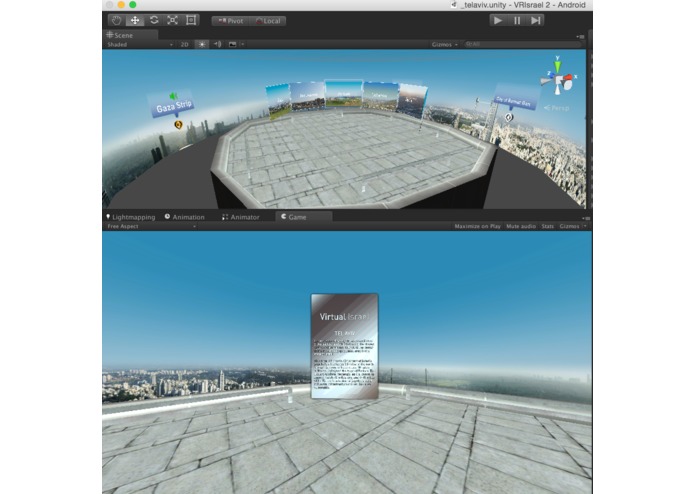
Task: Switch to the Lightmapping tab
Action: point(131,217)
